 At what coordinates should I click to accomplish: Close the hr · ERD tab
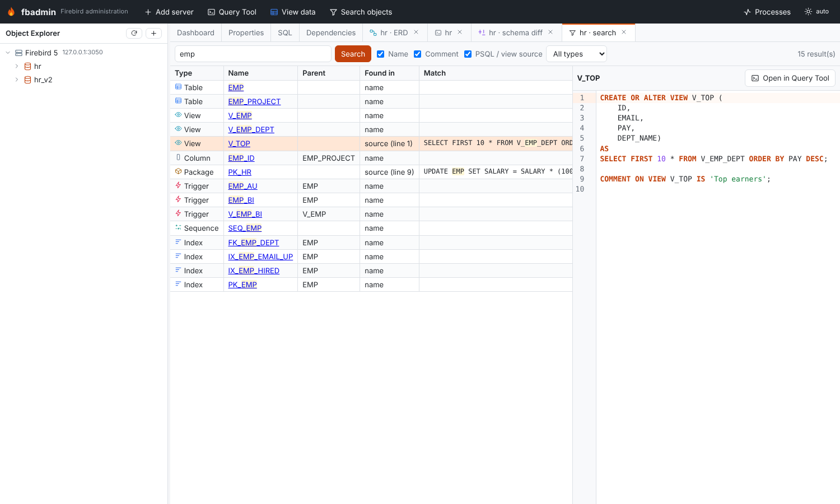pyautogui.click(x=416, y=32)
